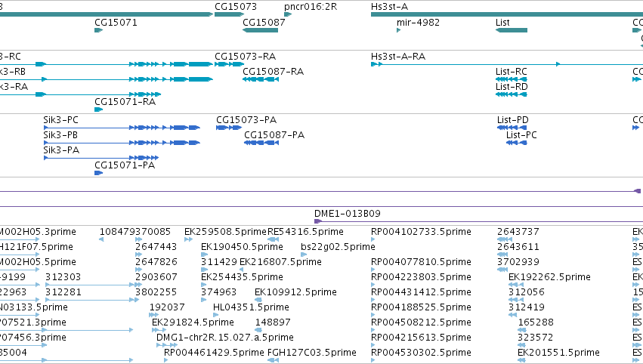
Task: Select the Sik3-PB protein feature
Action: [122, 143]
